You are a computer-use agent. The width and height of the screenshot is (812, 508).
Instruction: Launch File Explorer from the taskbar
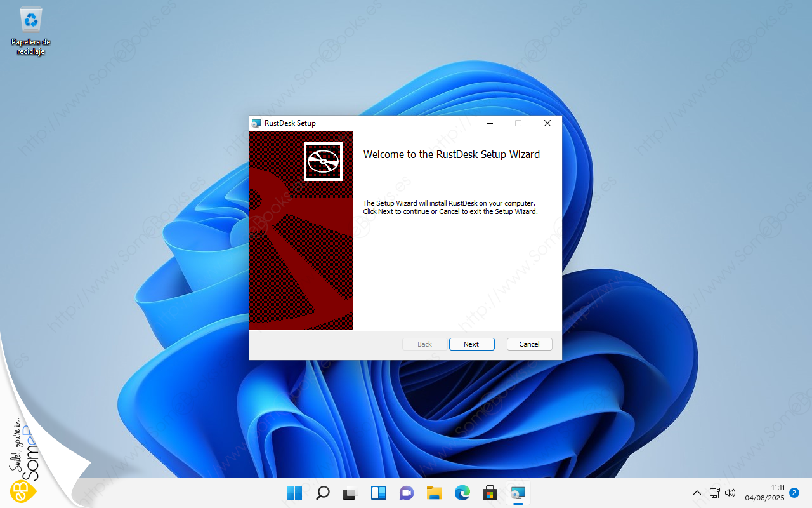[435, 493]
